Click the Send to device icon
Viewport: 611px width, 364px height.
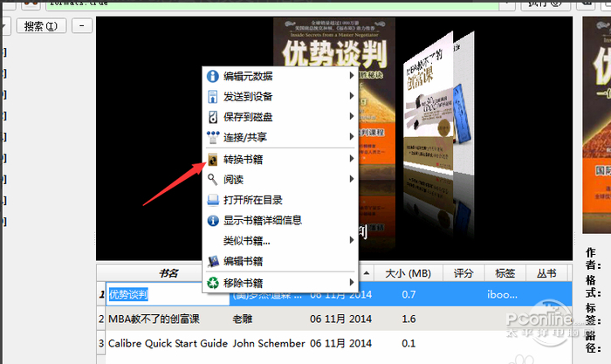click(212, 97)
